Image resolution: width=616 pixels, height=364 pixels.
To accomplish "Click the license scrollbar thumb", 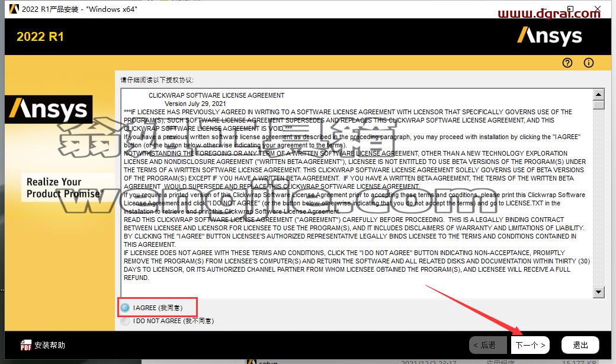I will tap(598, 105).
